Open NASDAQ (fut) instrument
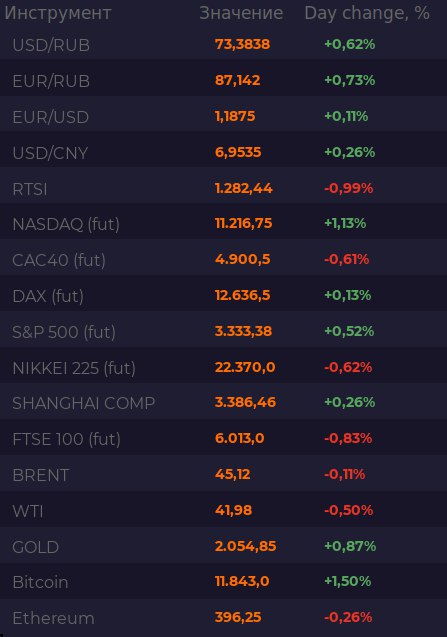Viewport: 447px width, 637px height. 224,224
